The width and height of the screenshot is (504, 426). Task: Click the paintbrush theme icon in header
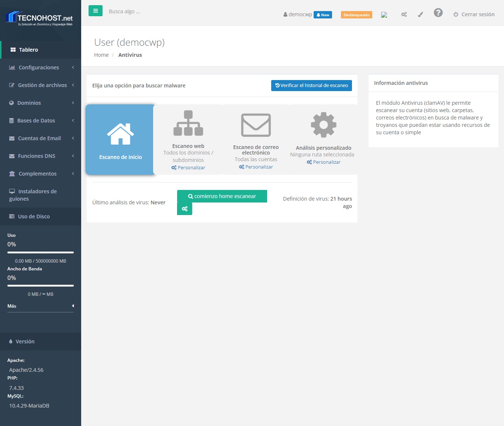point(420,15)
